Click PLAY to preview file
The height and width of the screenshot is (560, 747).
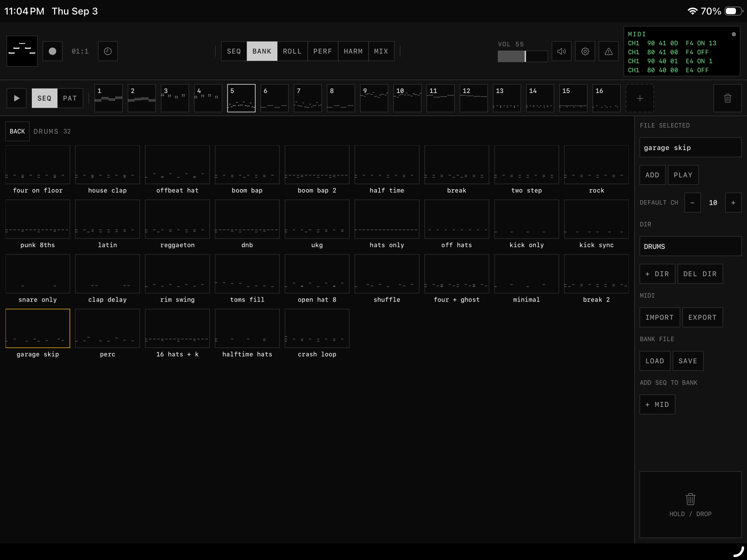pos(683,175)
